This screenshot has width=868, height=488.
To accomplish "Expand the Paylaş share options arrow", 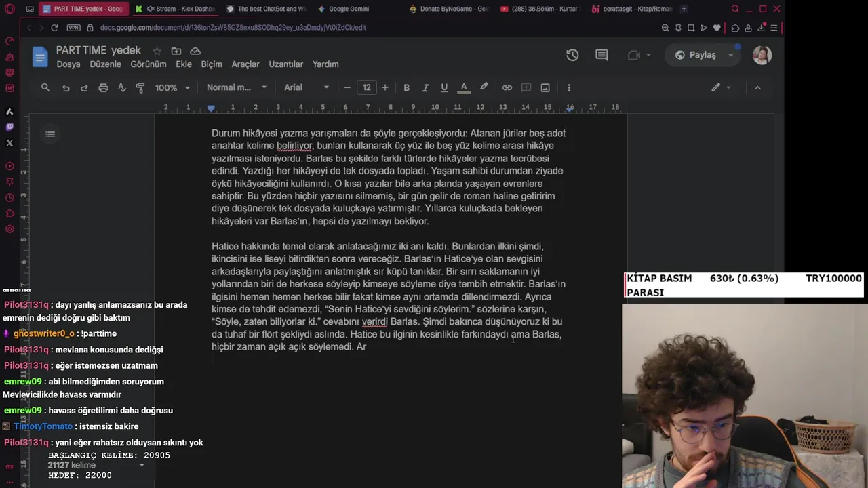I will tap(731, 55).
